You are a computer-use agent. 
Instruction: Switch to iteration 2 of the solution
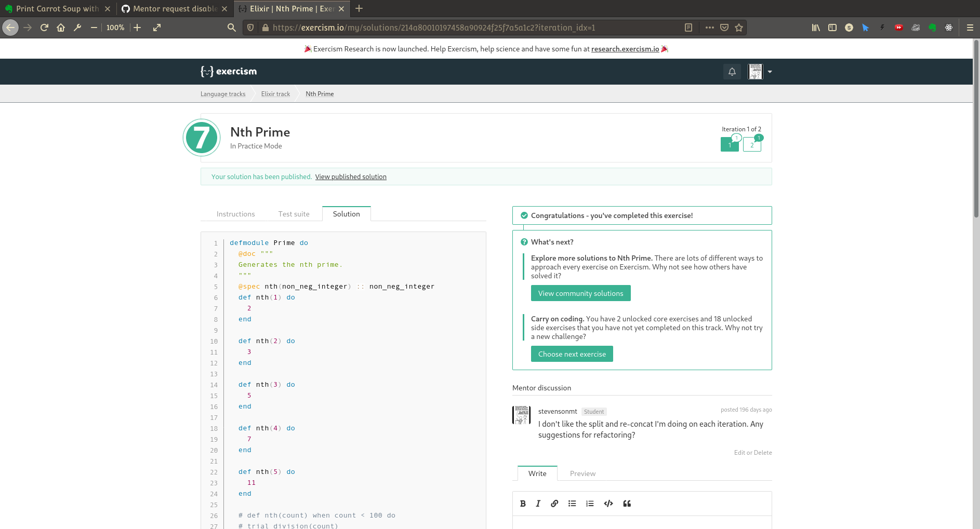[x=752, y=145]
